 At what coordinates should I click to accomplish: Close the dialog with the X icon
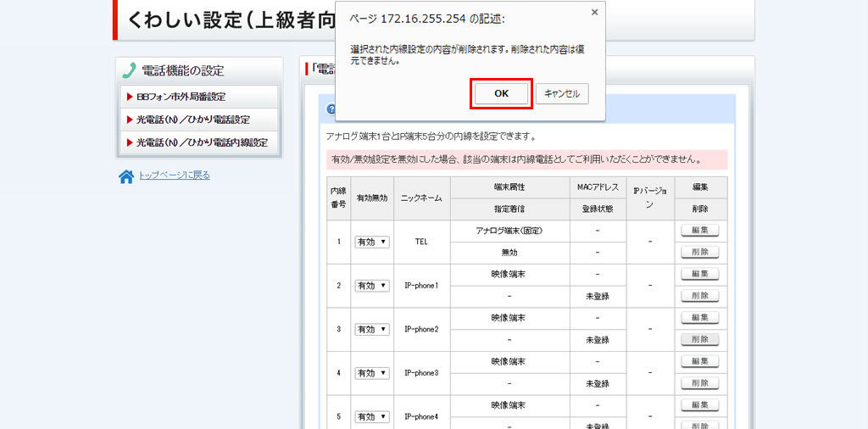coord(593,13)
